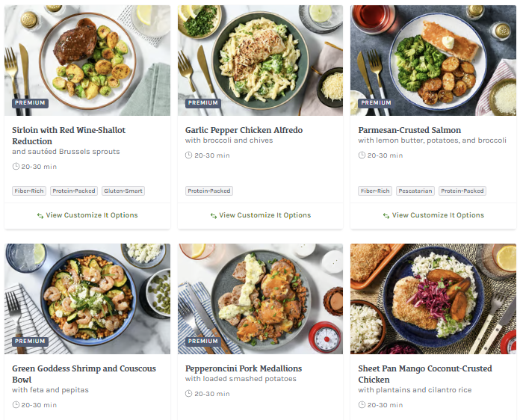
Task: Click swap arrows icon on Salmon card
Action: 386,215
